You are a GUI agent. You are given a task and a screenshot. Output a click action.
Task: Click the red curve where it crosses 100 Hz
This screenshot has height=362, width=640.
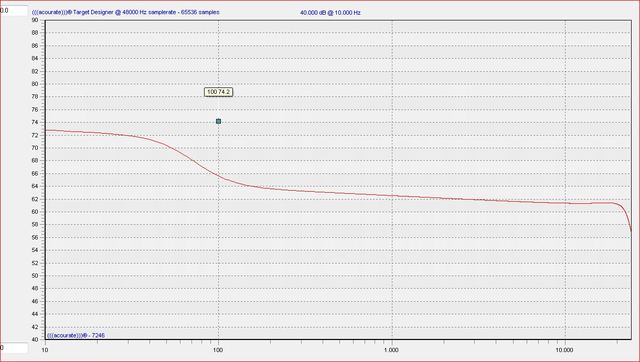pyautogui.click(x=218, y=176)
